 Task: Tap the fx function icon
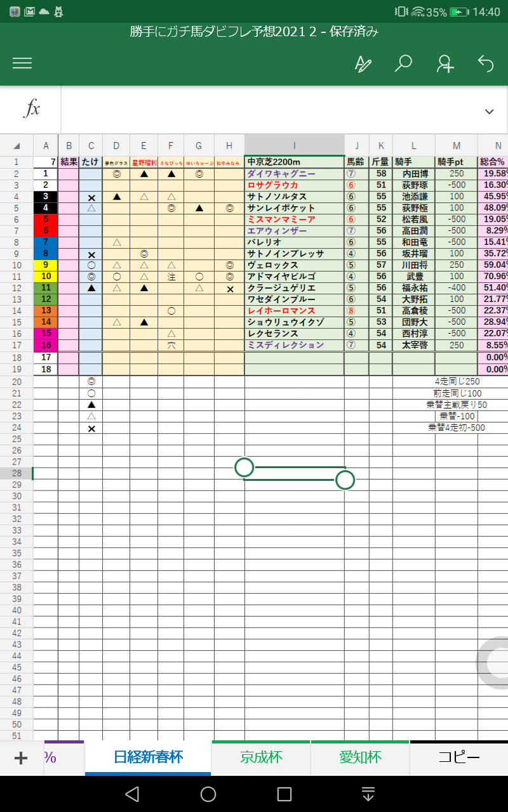[x=31, y=109]
